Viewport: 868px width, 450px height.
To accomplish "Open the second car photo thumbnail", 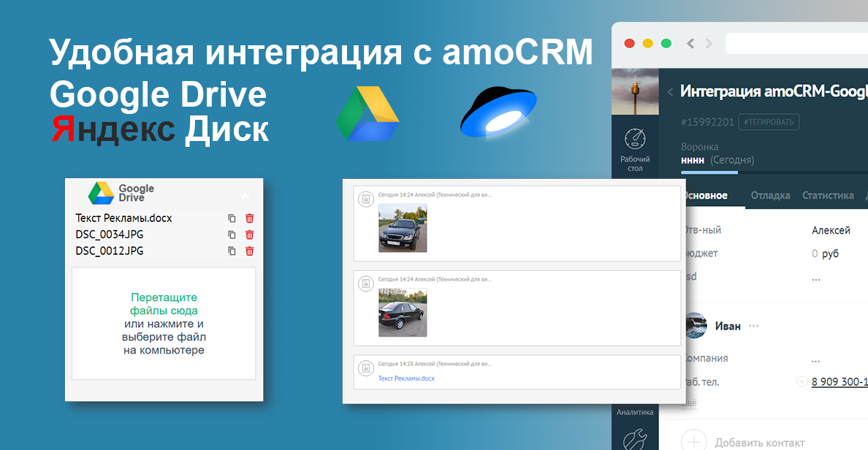I will pos(403,313).
